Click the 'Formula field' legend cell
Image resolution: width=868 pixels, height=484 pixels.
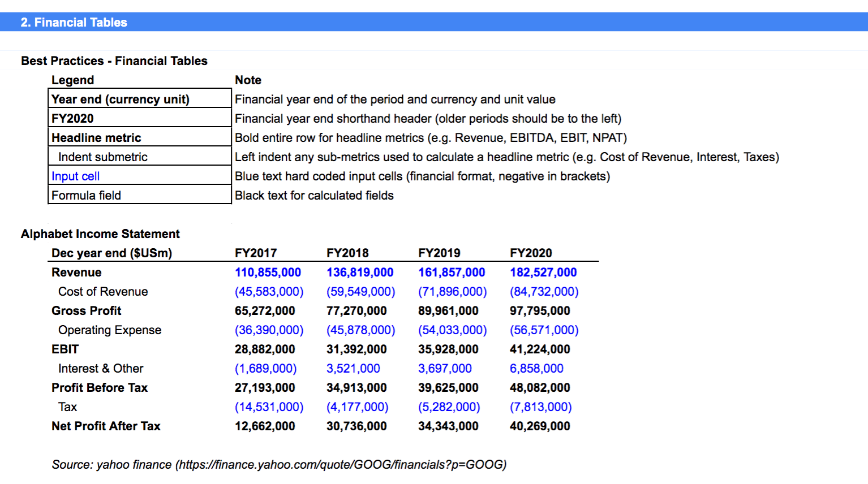[140, 195]
